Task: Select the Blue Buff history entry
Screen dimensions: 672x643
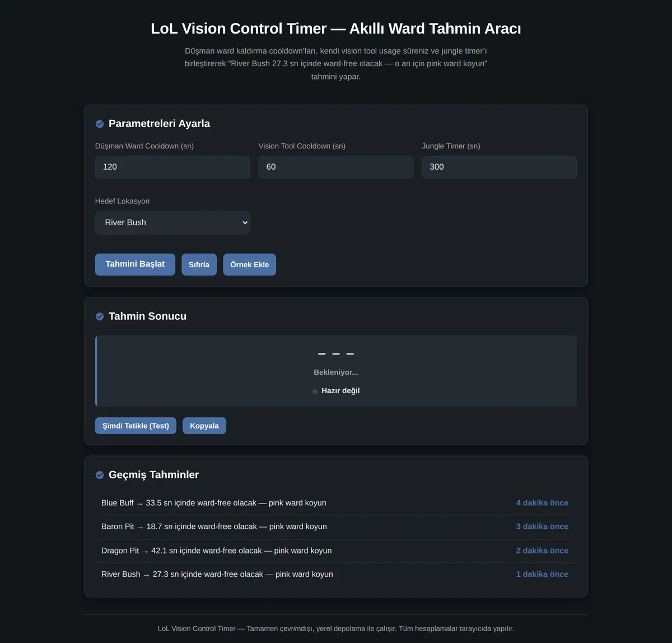Action: (335, 503)
